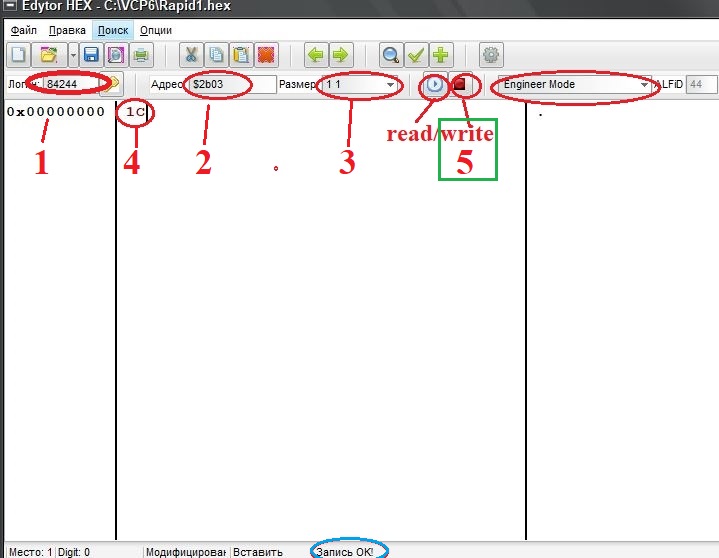This screenshot has width=719, height=558.
Task: Delete selection with red X icon
Action: [x=266, y=55]
